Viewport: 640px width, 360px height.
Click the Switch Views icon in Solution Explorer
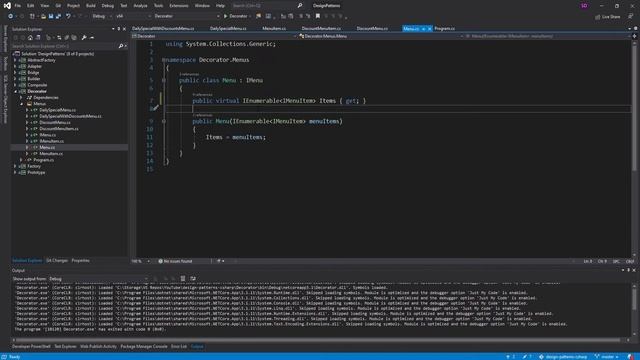pos(38,38)
